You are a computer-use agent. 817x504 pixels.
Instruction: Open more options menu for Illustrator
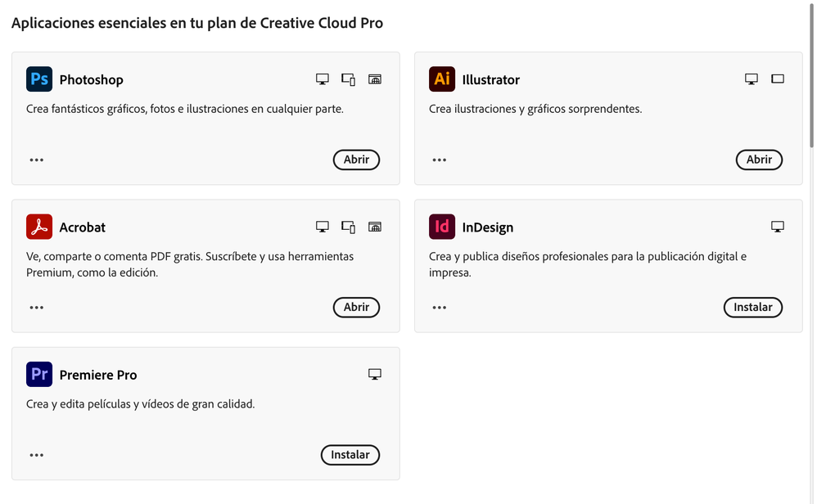click(x=440, y=160)
